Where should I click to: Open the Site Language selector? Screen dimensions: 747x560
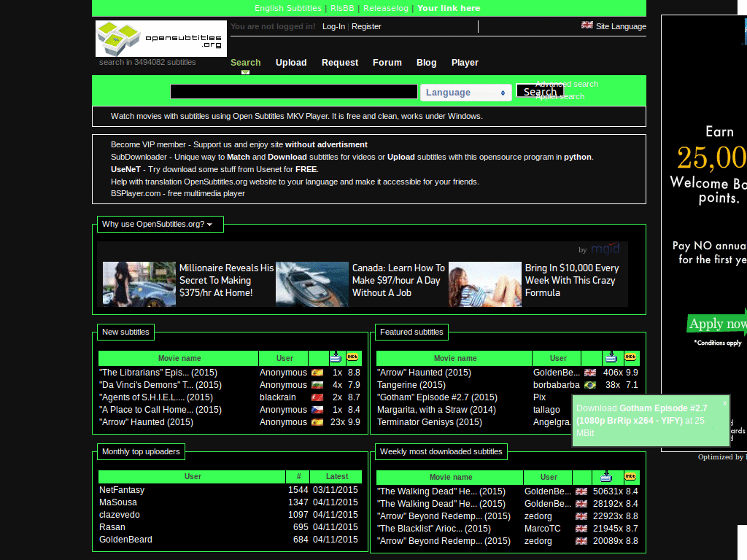[x=621, y=26]
